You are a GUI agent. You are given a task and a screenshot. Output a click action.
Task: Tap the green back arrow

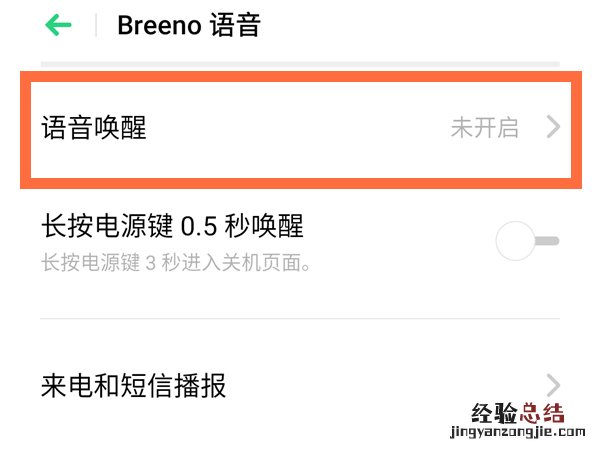(x=59, y=25)
